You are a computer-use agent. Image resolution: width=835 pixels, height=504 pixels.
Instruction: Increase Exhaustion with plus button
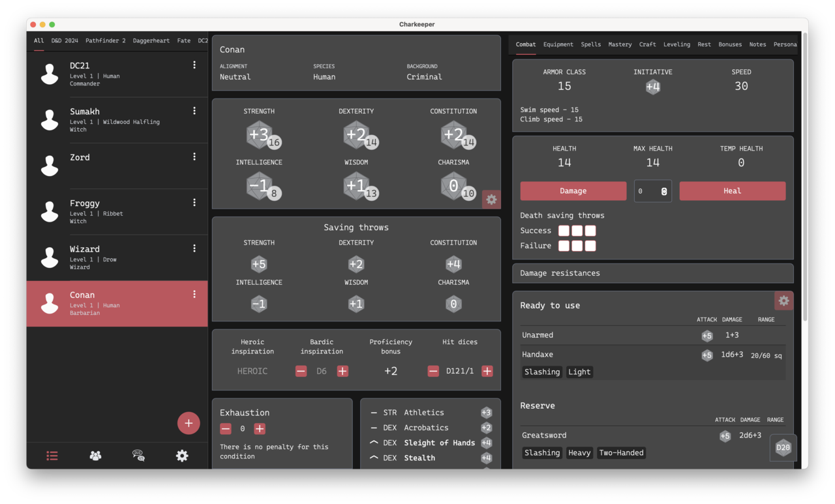click(x=260, y=429)
